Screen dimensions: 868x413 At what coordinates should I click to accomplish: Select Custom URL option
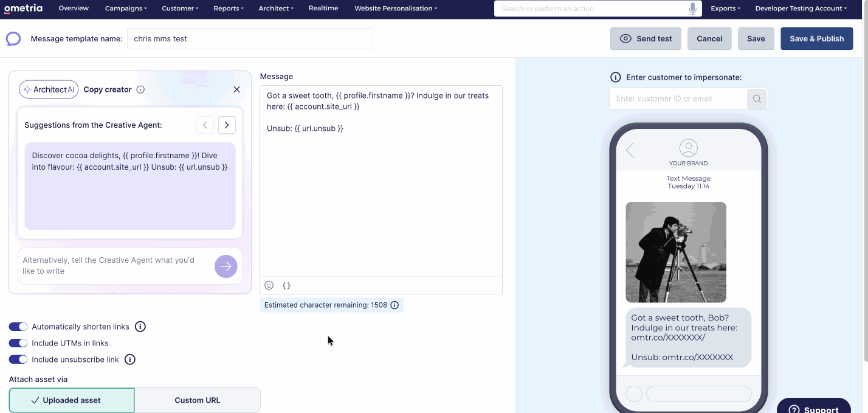click(x=198, y=400)
